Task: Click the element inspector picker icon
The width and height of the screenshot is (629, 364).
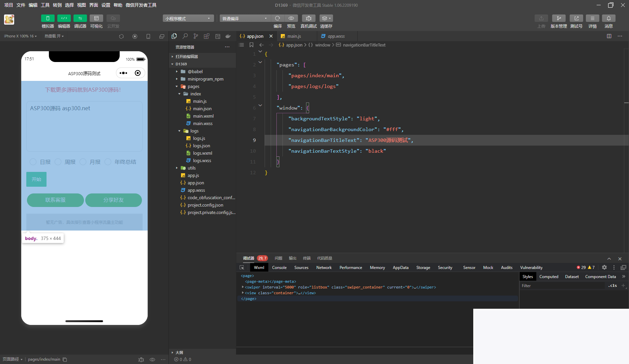Action: (242, 268)
